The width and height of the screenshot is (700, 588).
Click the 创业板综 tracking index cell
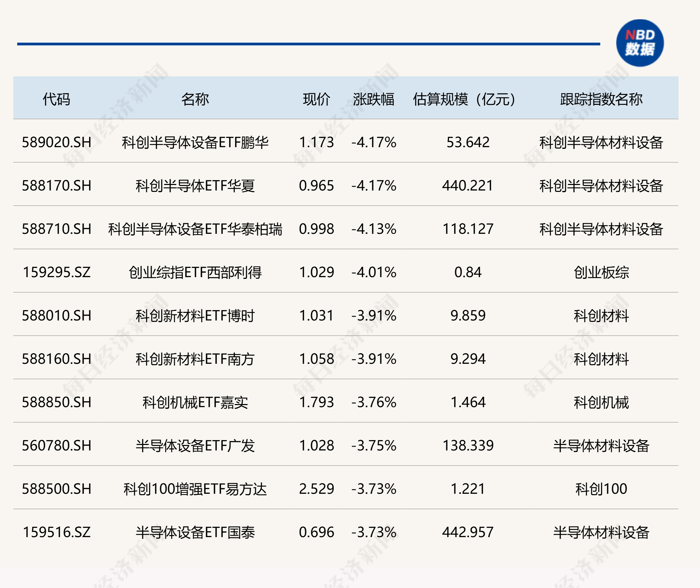pos(601,272)
